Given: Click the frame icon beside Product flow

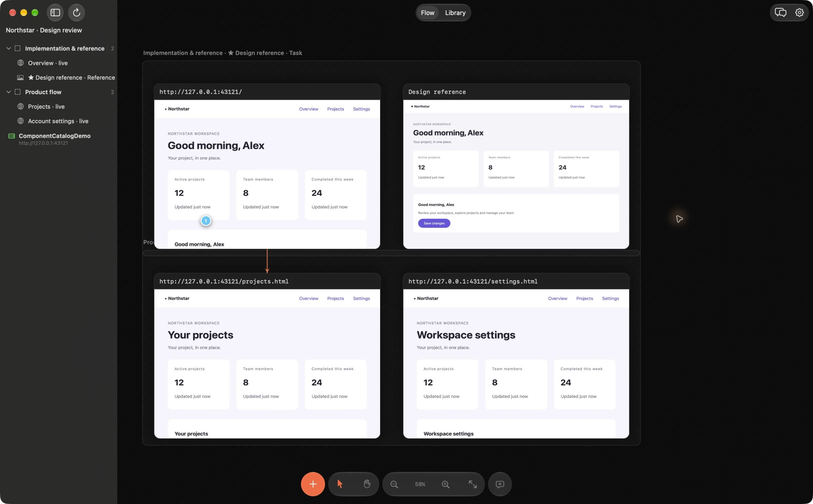Looking at the screenshot, I should [18, 92].
